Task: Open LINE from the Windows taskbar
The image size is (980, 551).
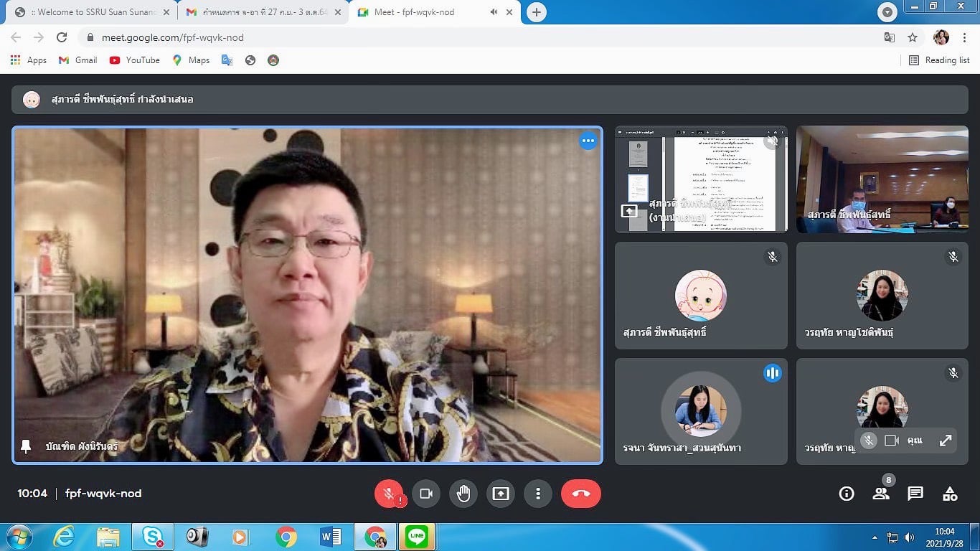Action: tap(417, 537)
